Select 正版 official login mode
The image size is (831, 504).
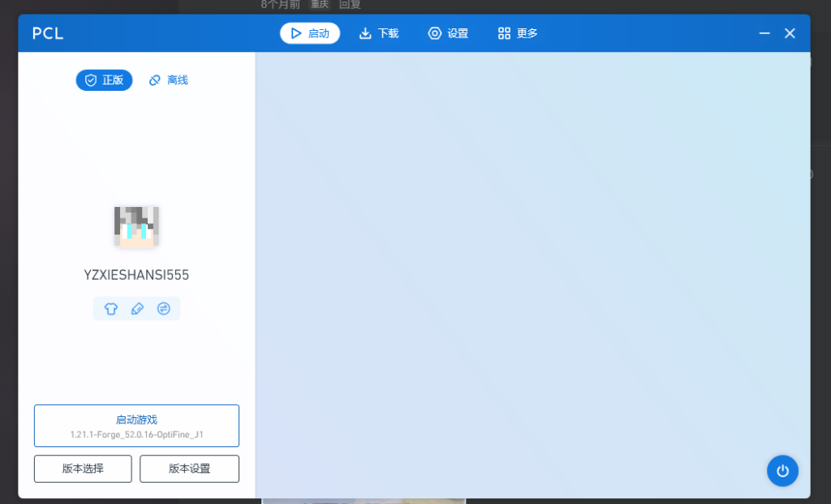[104, 80]
